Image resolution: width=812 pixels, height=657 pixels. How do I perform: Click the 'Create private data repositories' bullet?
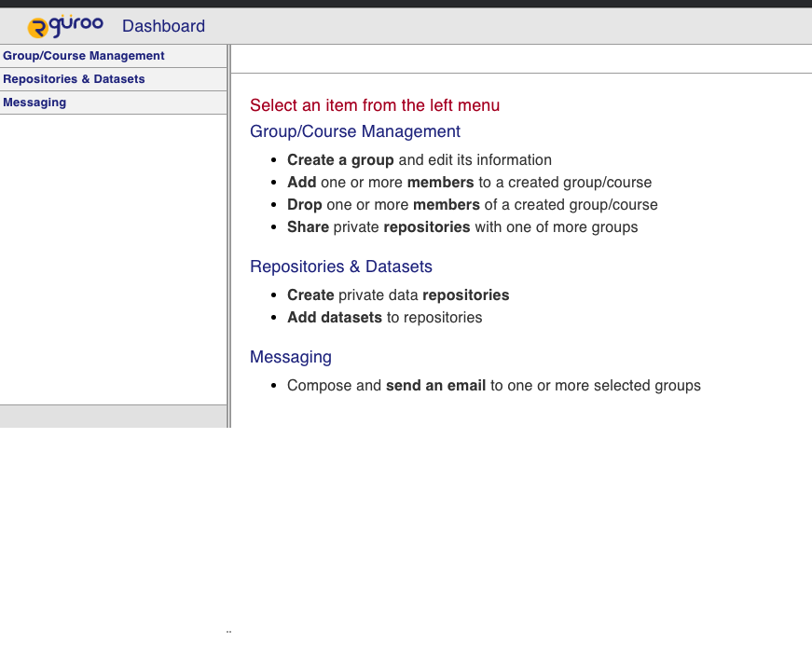(398, 295)
